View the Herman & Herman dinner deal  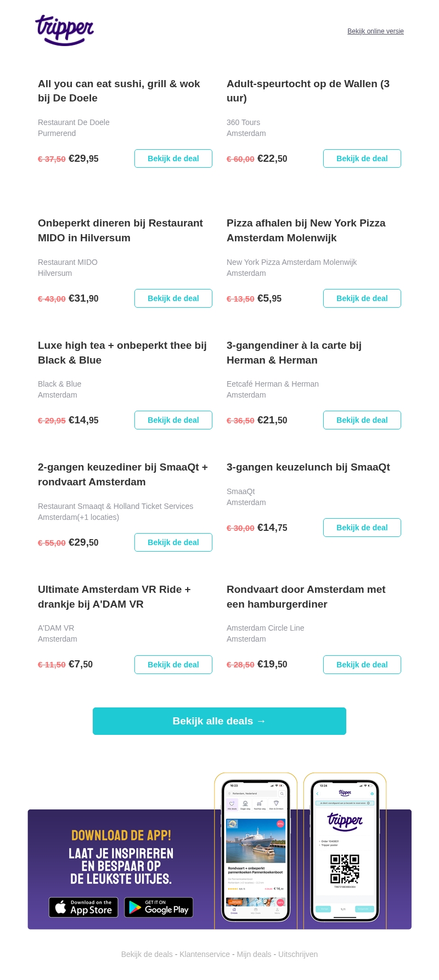[x=362, y=420]
